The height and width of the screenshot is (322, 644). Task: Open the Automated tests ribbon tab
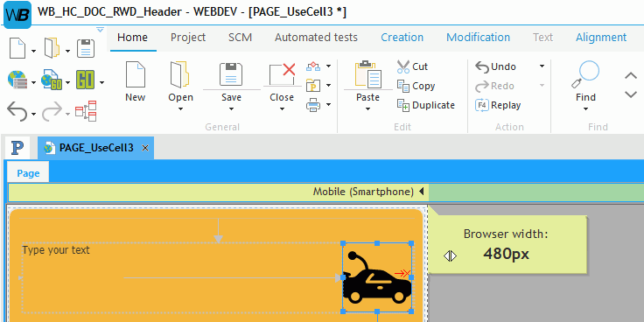pyautogui.click(x=316, y=38)
